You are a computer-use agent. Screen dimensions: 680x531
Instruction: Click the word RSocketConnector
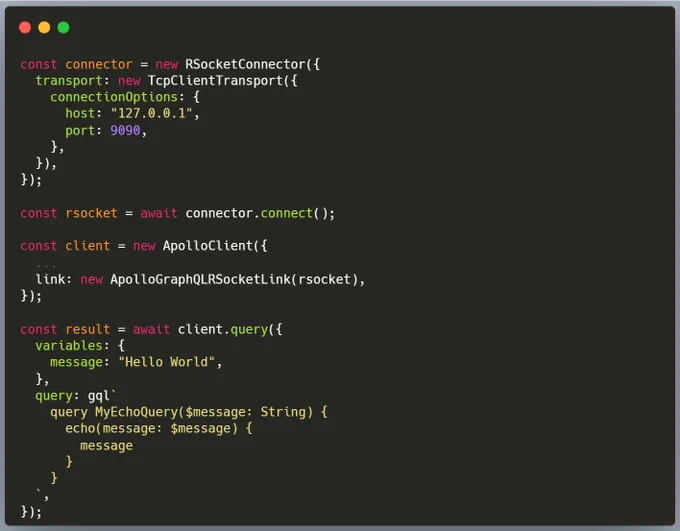pos(245,64)
